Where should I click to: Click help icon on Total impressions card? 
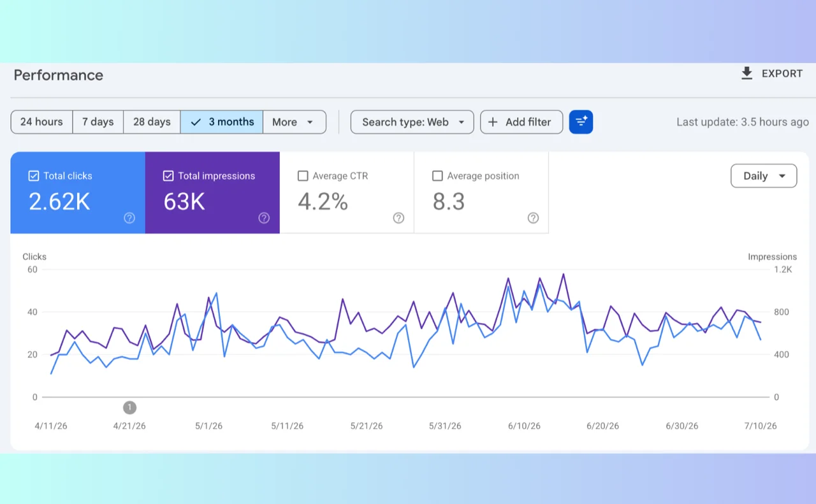pos(264,218)
